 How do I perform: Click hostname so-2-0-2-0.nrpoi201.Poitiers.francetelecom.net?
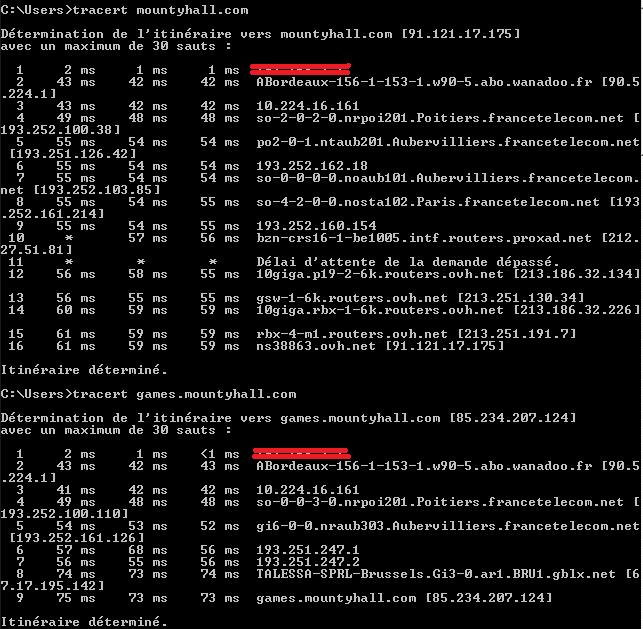point(440,118)
